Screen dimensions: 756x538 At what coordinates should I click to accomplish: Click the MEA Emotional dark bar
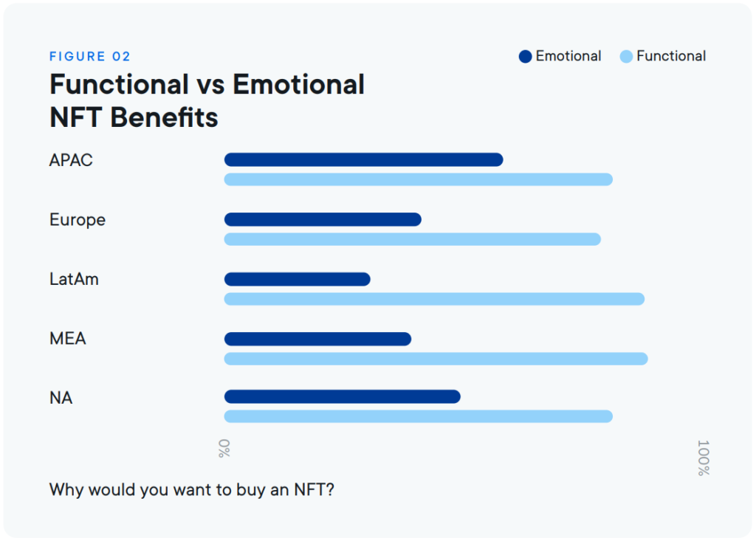coord(317,339)
